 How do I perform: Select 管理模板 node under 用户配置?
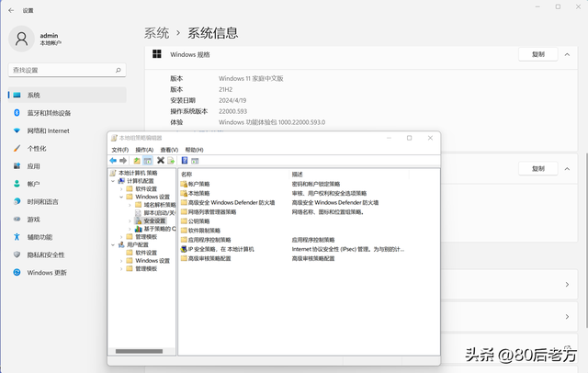click(x=146, y=269)
